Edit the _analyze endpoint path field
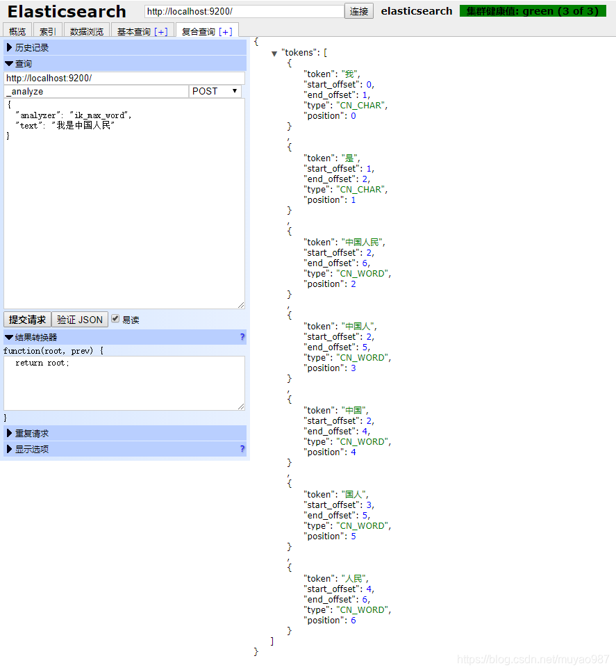Image resolution: width=616 pixels, height=672 pixels. pos(97,91)
